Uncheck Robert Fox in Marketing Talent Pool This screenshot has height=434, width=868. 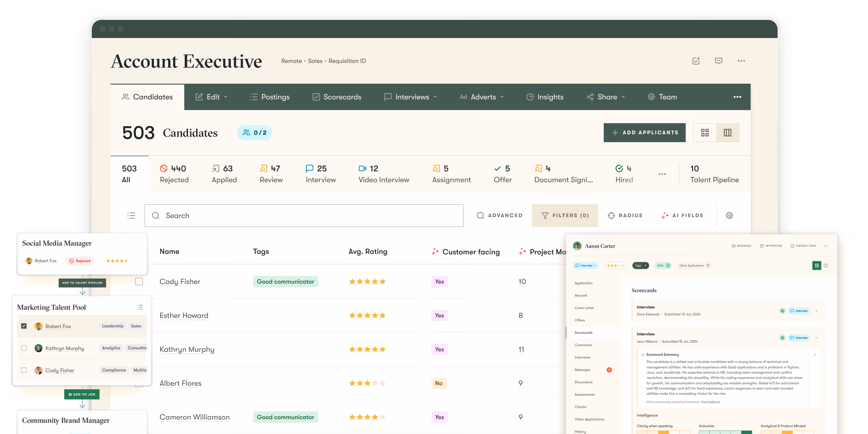24,326
